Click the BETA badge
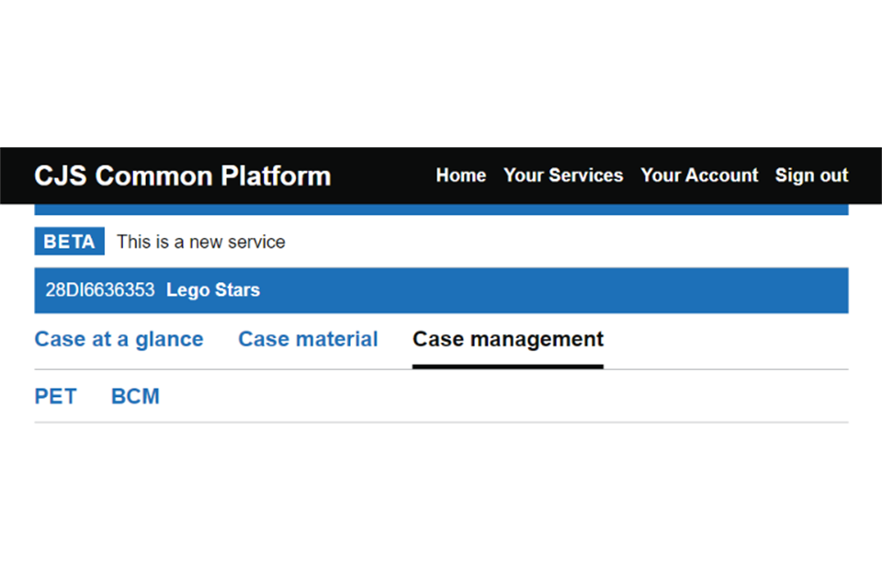882x588 pixels. [x=69, y=242]
